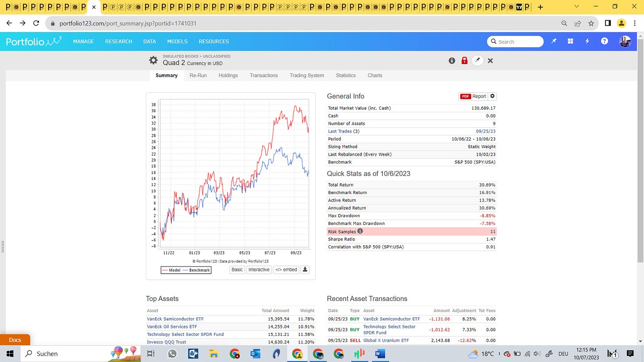Viewport: 644px width, 362px height.
Task: Open the portfolio info icon
Action: [452, 61]
